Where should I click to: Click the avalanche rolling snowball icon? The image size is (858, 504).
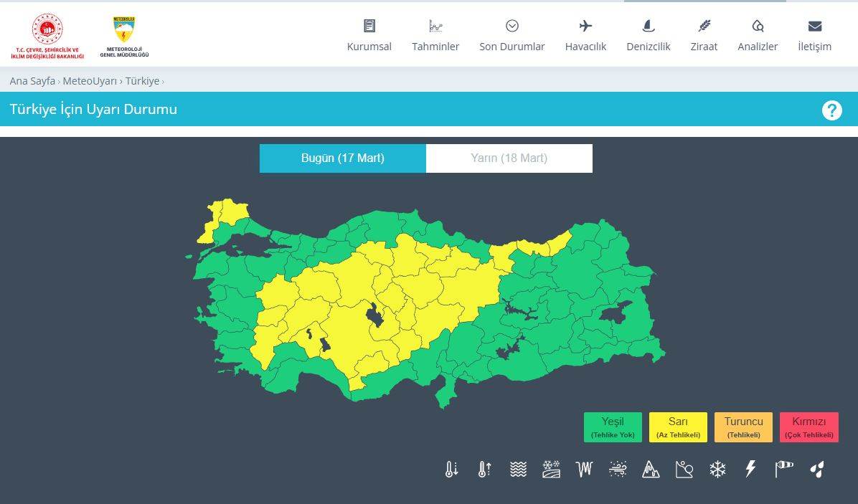[684, 470]
